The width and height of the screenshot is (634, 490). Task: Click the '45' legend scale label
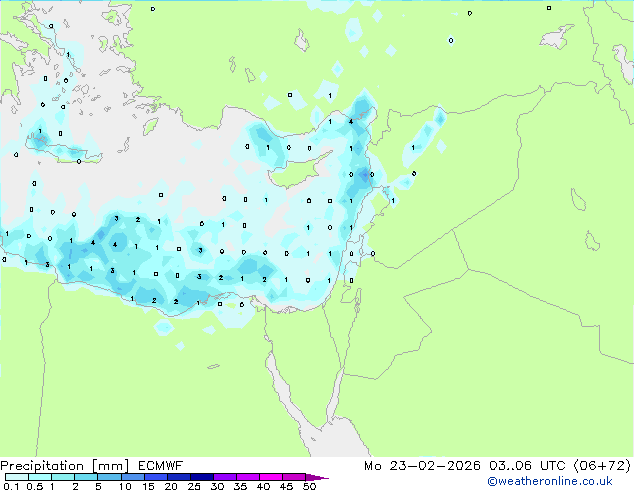pyautogui.click(x=286, y=486)
